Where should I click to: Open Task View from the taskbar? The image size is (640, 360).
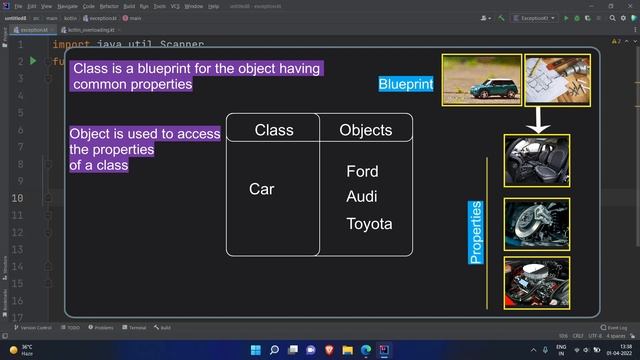[x=293, y=350]
